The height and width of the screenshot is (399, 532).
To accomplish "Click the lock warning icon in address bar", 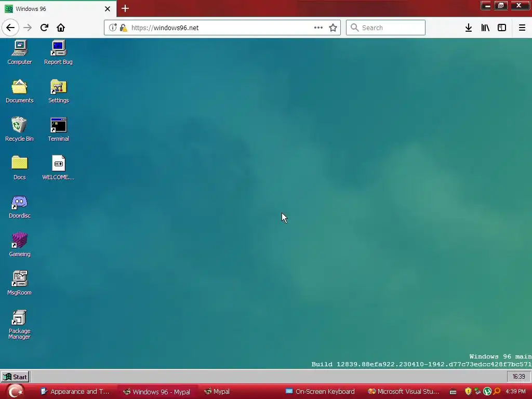I will click(x=124, y=28).
